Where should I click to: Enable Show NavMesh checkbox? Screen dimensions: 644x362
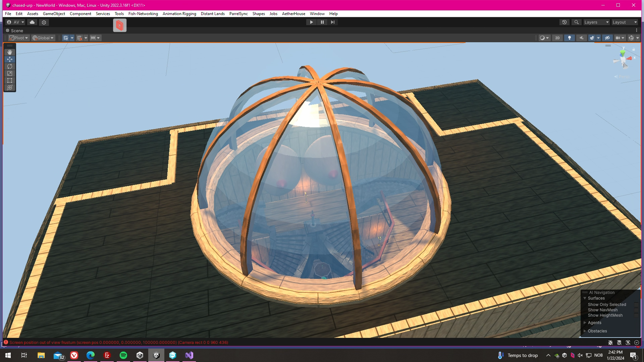(x=636, y=310)
